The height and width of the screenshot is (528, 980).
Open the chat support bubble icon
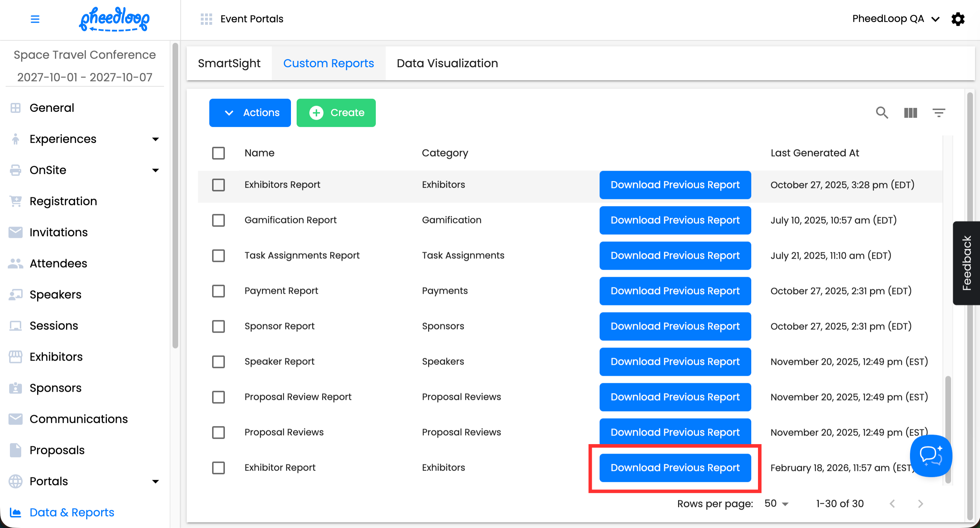(x=931, y=455)
